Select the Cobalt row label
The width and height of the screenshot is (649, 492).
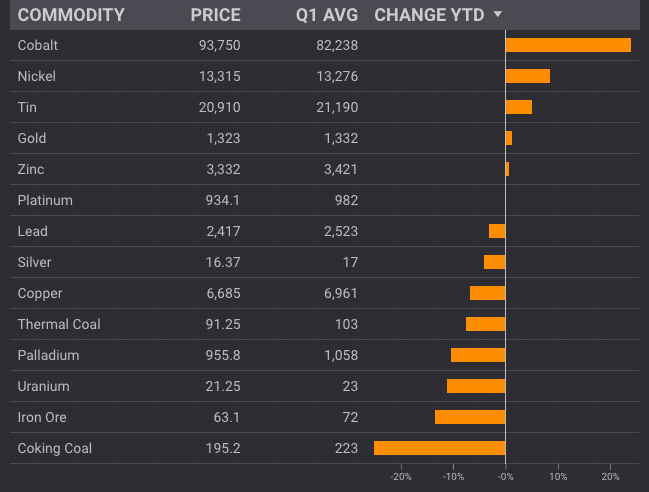pos(37,45)
